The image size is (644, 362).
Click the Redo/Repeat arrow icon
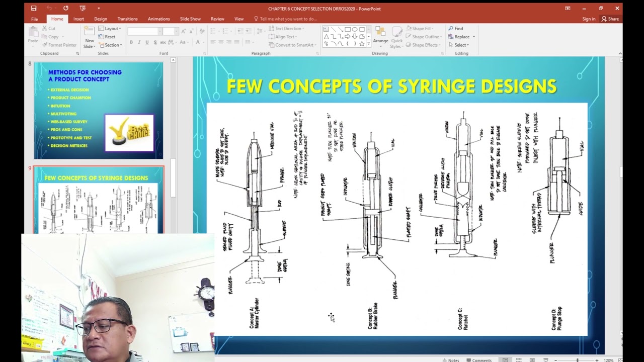pos(66,9)
